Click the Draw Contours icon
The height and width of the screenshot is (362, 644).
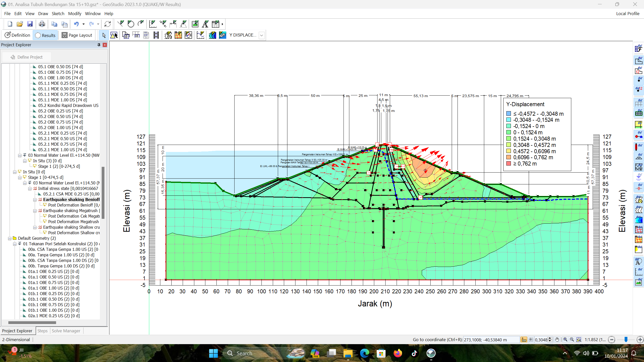tap(212, 35)
